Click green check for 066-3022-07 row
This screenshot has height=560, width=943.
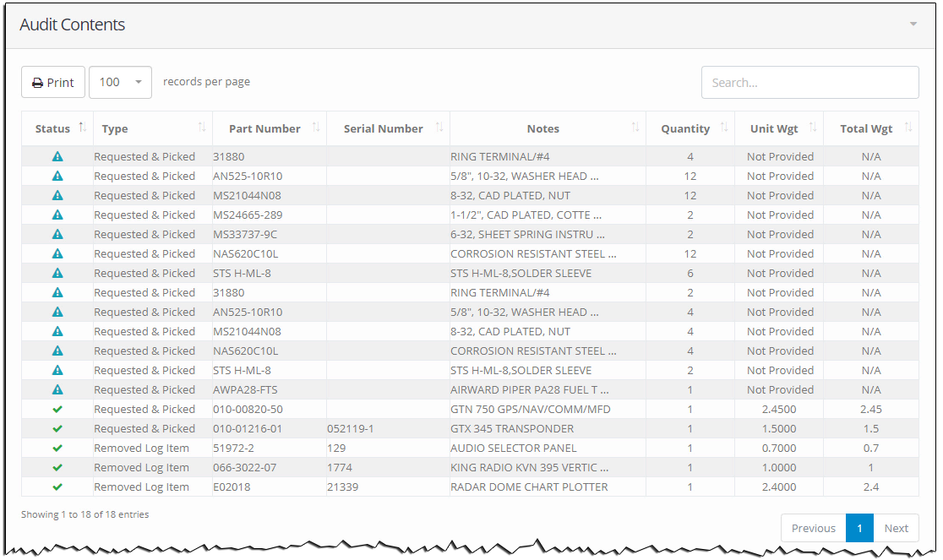57,467
